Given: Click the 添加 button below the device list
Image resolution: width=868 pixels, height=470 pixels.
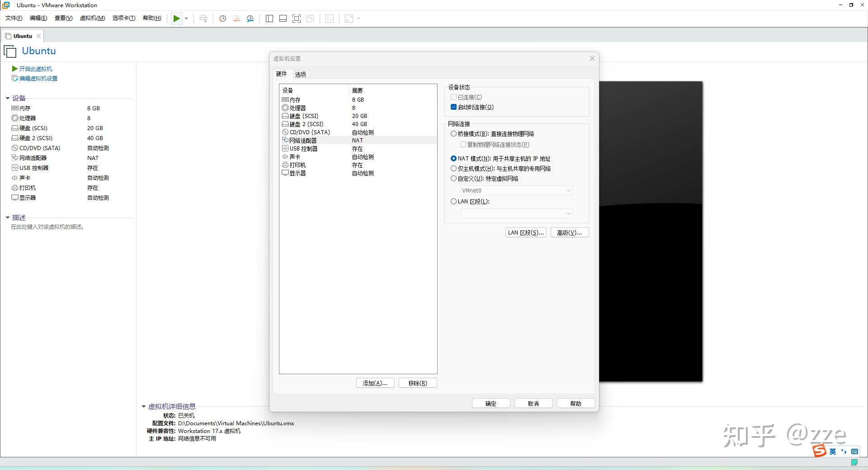Looking at the screenshot, I should tap(375, 383).
